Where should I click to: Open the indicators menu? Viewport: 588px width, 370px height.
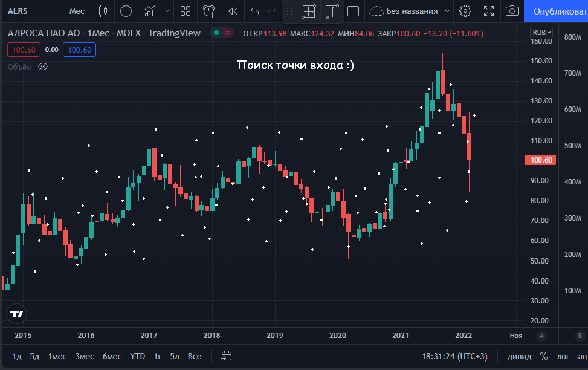click(x=150, y=11)
